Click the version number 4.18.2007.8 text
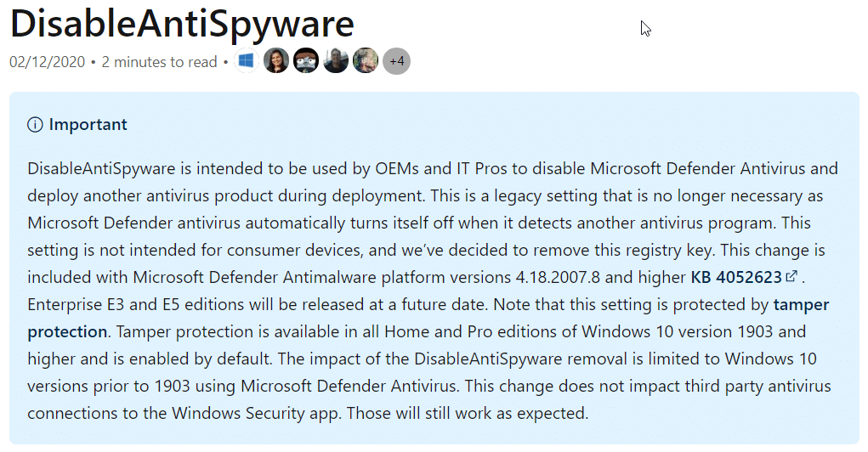The width and height of the screenshot is (868, 452). pos(558,277)
